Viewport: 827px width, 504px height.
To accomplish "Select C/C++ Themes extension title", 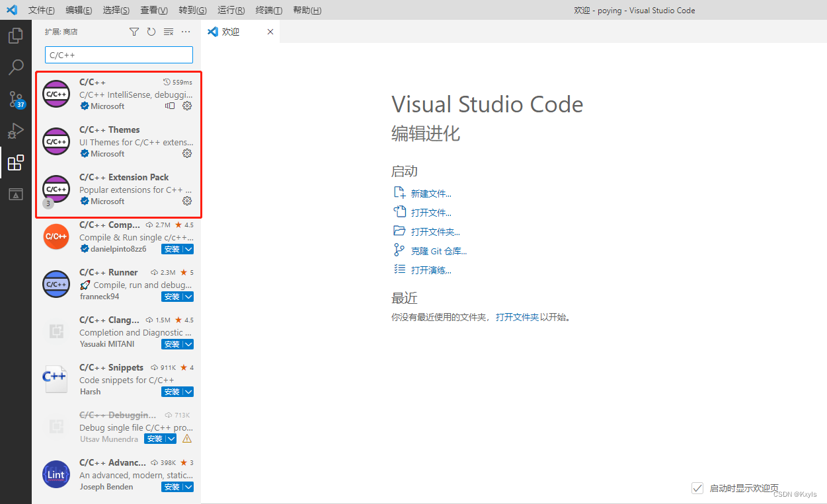I will (x=110, y=129).
